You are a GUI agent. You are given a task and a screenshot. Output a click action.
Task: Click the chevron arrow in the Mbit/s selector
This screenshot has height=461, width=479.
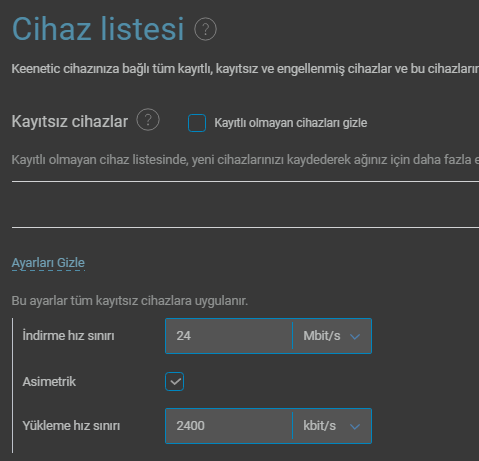click(x=355, y=336)
